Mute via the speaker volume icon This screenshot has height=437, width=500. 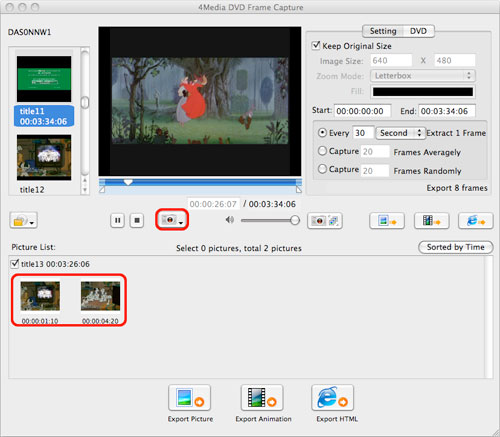[229, 220]
